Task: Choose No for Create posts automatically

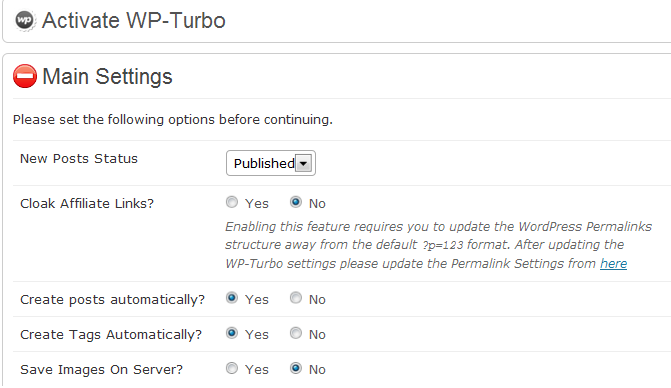Action: [296, 298]
